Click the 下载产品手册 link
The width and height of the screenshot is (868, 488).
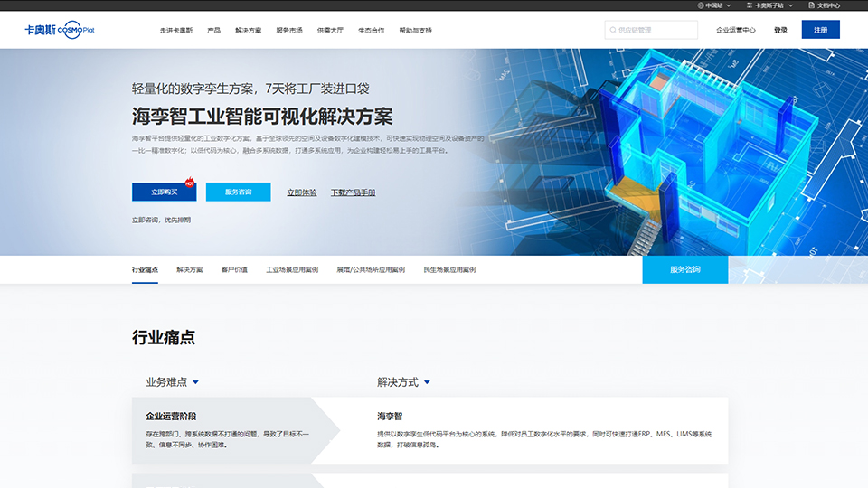pyautogui.click(x=354, y=192)
